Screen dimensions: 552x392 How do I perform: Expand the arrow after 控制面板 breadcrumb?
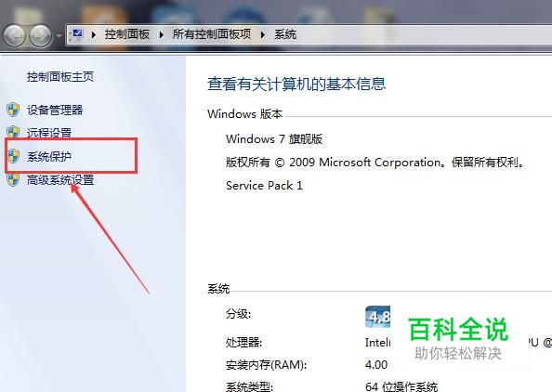pos(162,34)
